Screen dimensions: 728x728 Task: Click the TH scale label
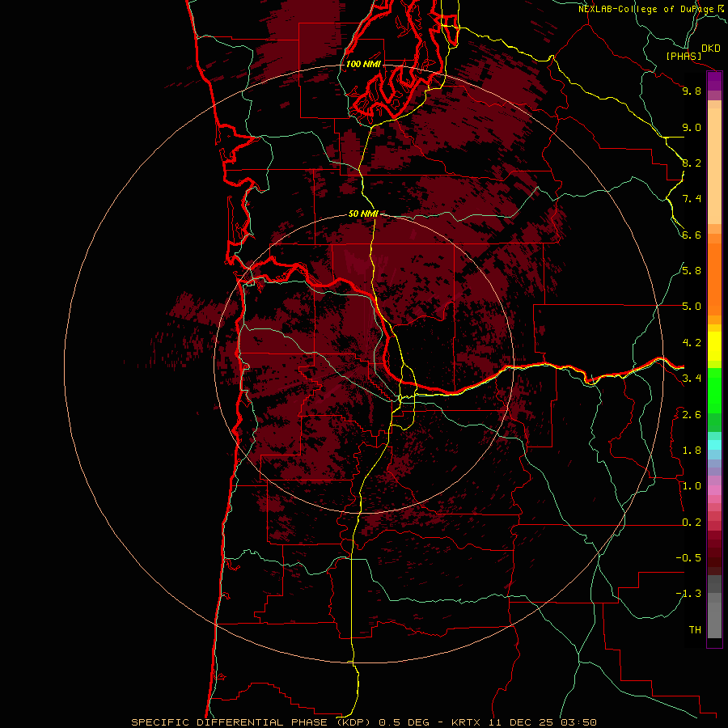(x=695, y=630)
